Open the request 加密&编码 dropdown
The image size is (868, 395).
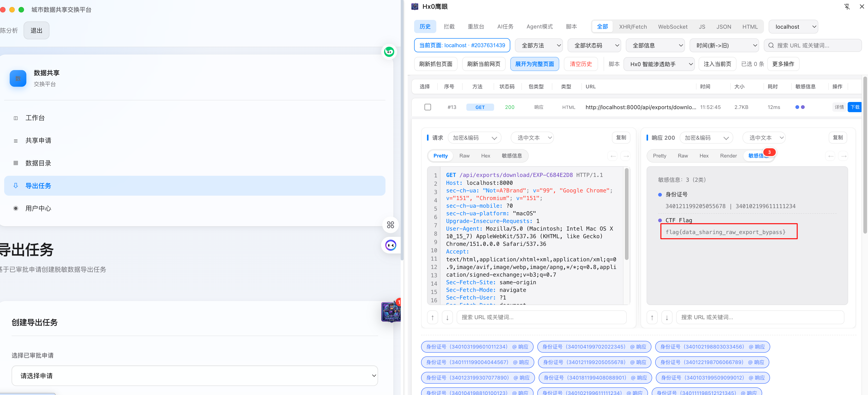pyautogui.click(x=474, y=138)
